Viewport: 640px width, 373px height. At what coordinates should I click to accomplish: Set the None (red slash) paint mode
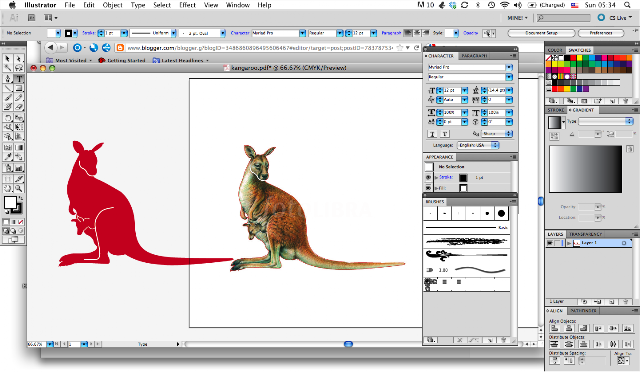point(20,222)
